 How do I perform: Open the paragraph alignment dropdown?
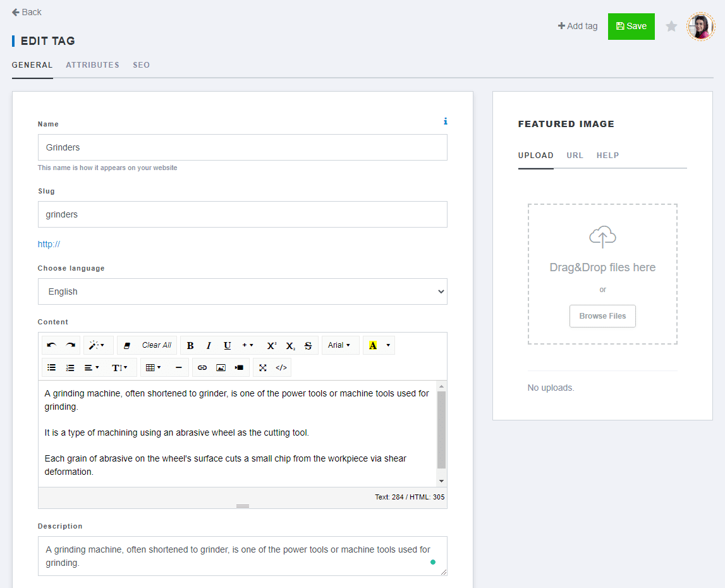[x=92, y=367]
